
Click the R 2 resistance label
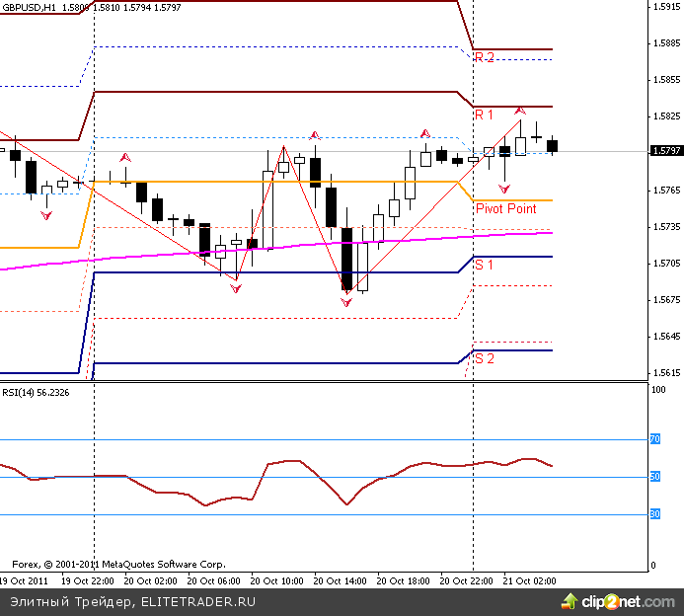point(485,58)
